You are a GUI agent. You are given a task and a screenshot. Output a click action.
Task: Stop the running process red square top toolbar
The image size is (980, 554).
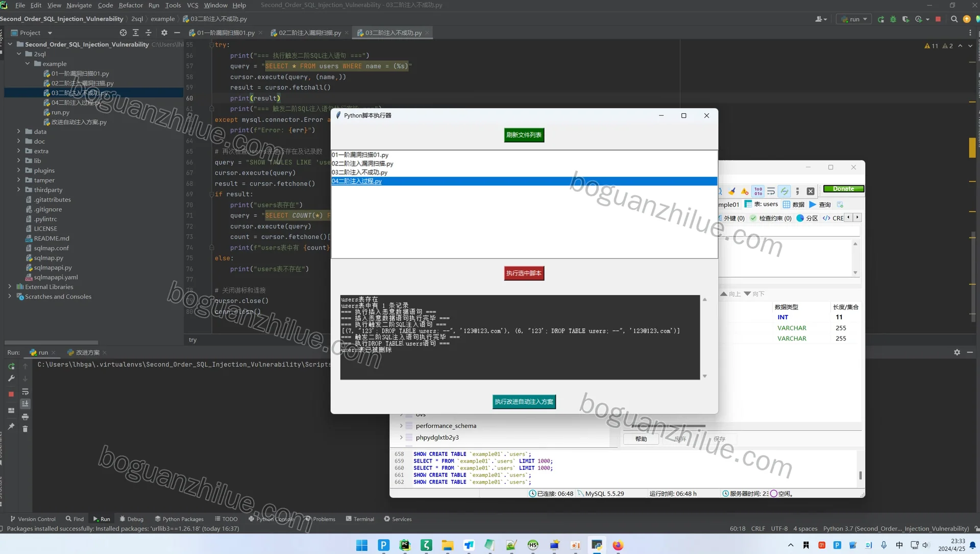pyautogui.click(x=938, y=19)
